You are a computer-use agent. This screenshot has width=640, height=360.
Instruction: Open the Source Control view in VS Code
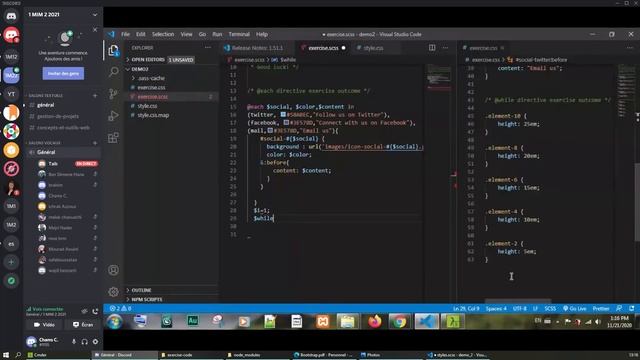tap(113, 93)
